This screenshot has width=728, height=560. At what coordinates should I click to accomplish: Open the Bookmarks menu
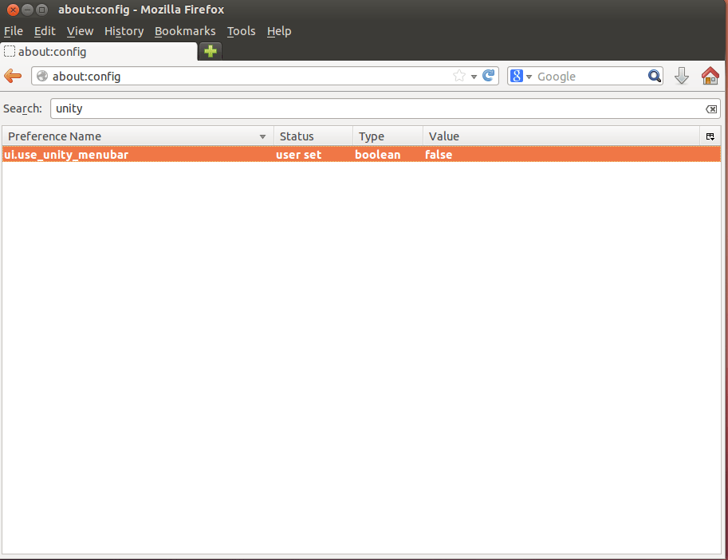(x=185, y=31)
